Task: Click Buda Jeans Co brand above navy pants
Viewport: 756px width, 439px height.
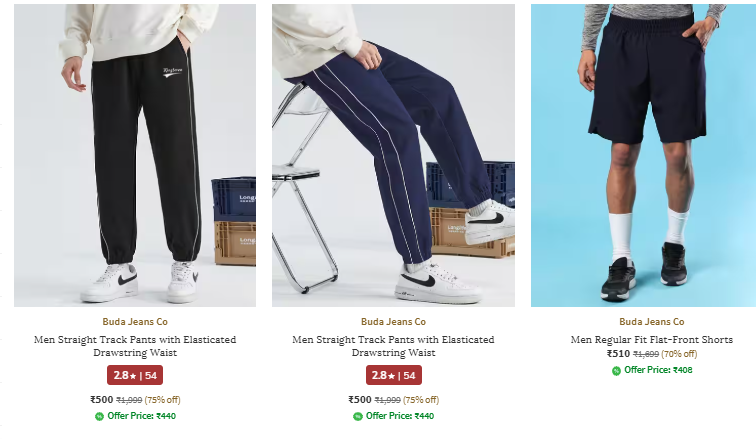Action: point(393,321)
